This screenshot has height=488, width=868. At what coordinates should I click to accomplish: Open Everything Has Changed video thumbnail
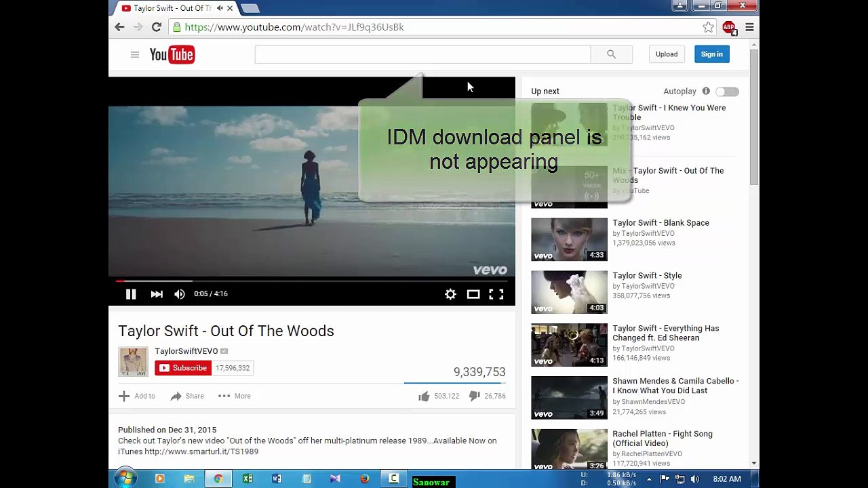(569, 345)
